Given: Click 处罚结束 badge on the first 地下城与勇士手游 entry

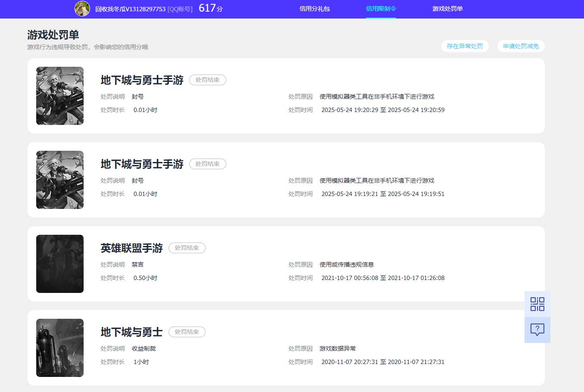Looking at the screenshot, I should 207,80.
